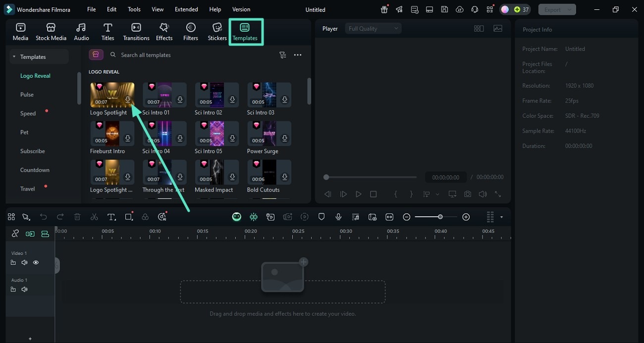Screen dimensions: 644x343
Task: Mute the Video 1 track
Action: [24, 263]
